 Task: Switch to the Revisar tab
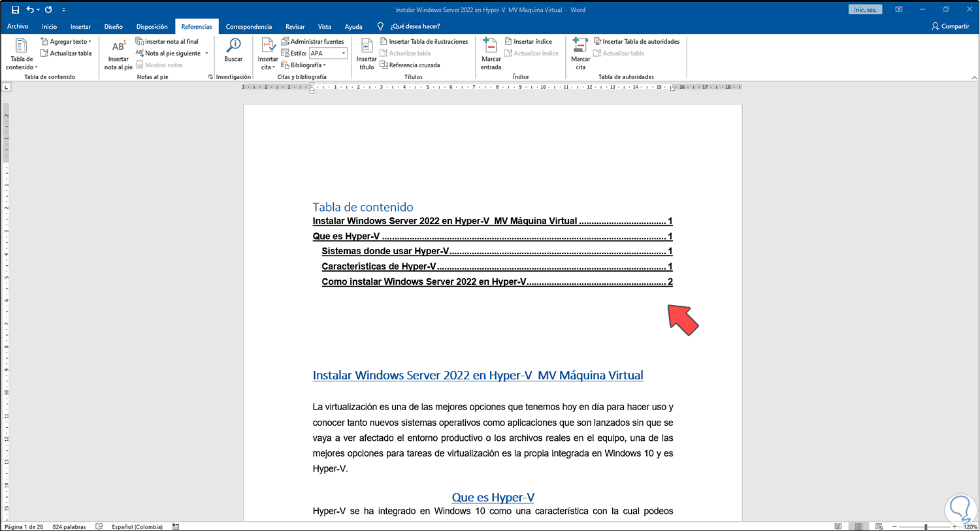[x=295, y=27]
